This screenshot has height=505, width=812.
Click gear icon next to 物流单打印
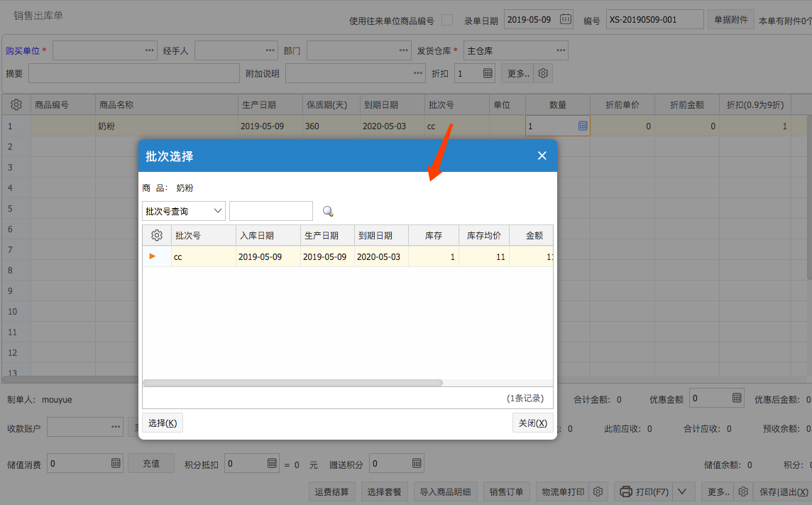(x=598, y=492)
